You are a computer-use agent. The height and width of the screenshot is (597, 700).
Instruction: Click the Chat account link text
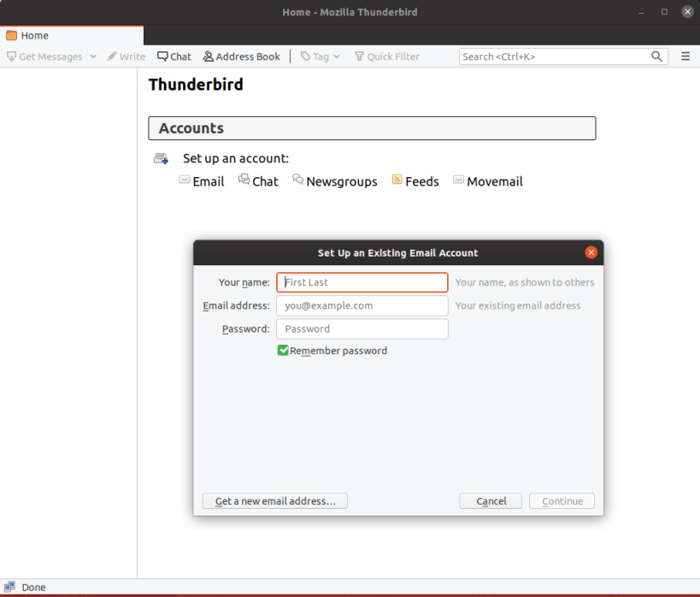(x=265, y=181)
